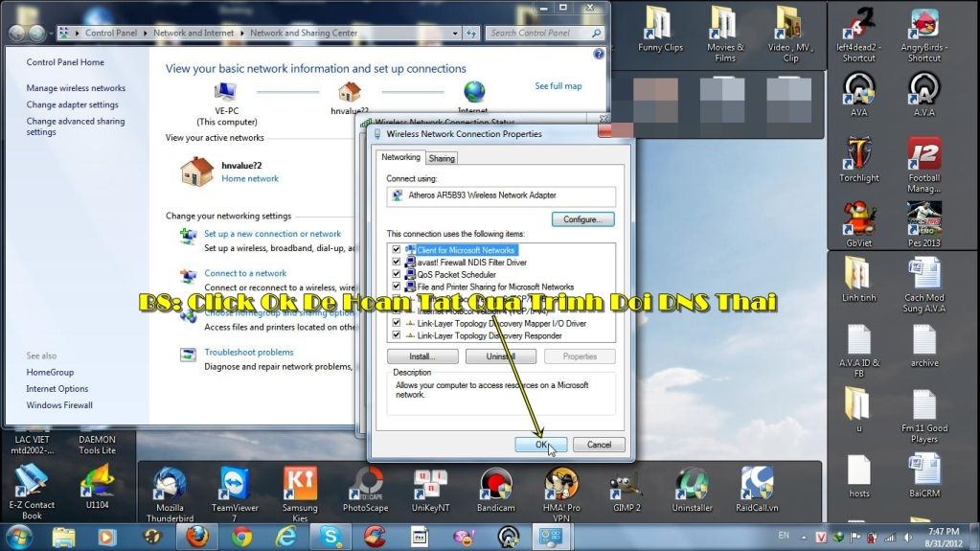The image size is (980, 551).
Task: Toggle the QoS Packet Scheduler checkbox
Action: click(397, 274)
